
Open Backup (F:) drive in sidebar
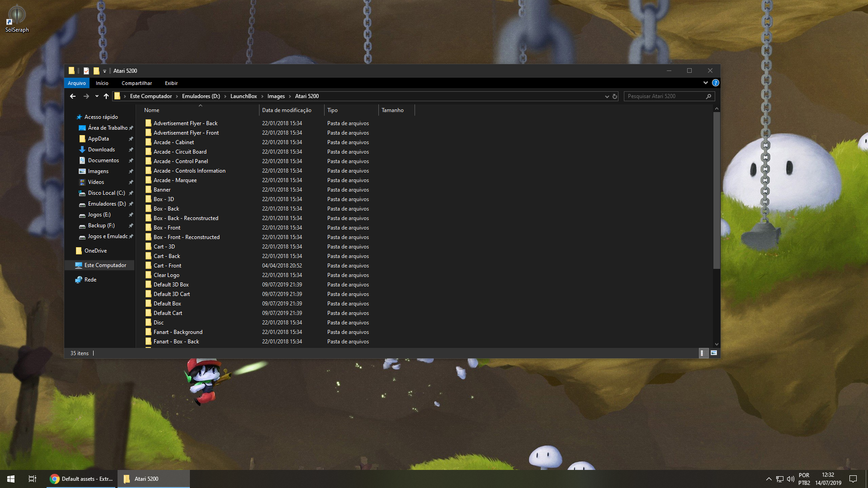click(x=101, y=225)
